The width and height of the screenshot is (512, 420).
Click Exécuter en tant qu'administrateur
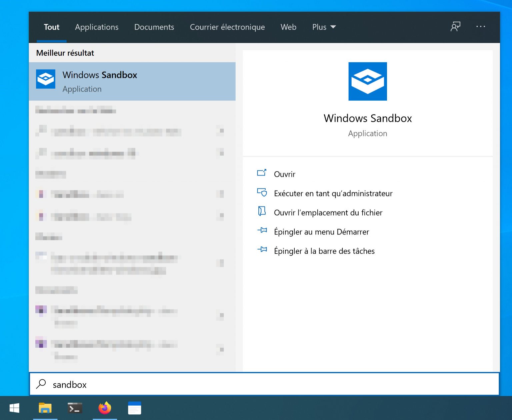tap(333, 193)
